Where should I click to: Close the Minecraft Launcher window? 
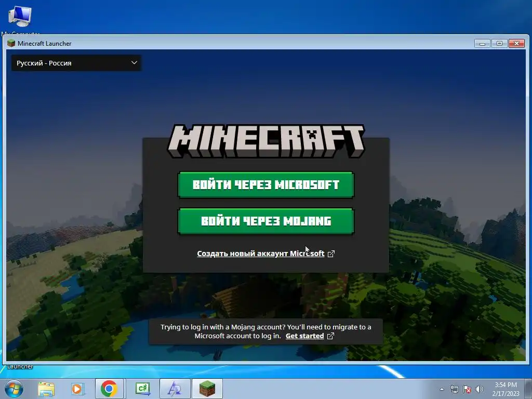(x=517, y=44)
